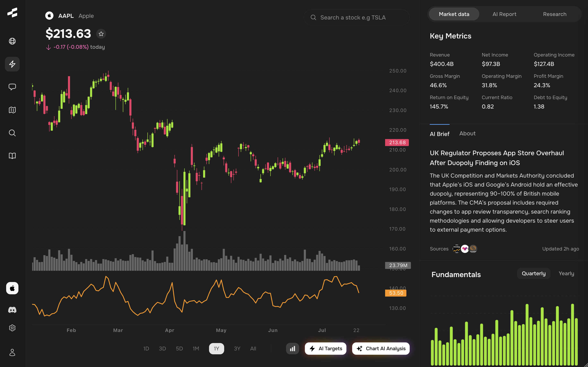Viewport: 588px width, 367px height.
Task: Click the Operating Margin 31.8% value
Action: coord(489,85)
